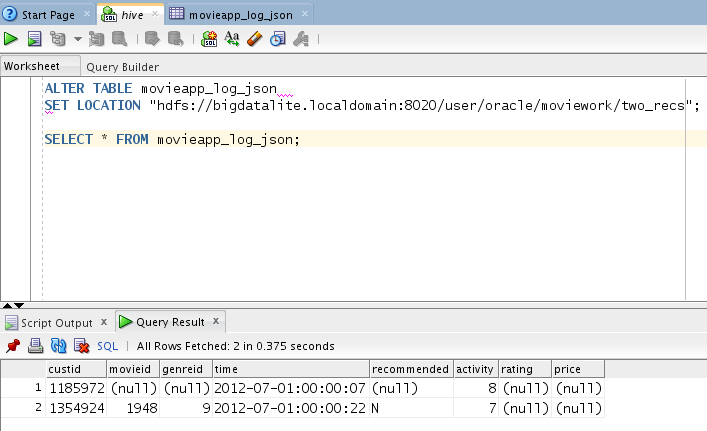Select genreid cell with value 9
Viewport: 707px width, 431px height.
pos(186,408)
